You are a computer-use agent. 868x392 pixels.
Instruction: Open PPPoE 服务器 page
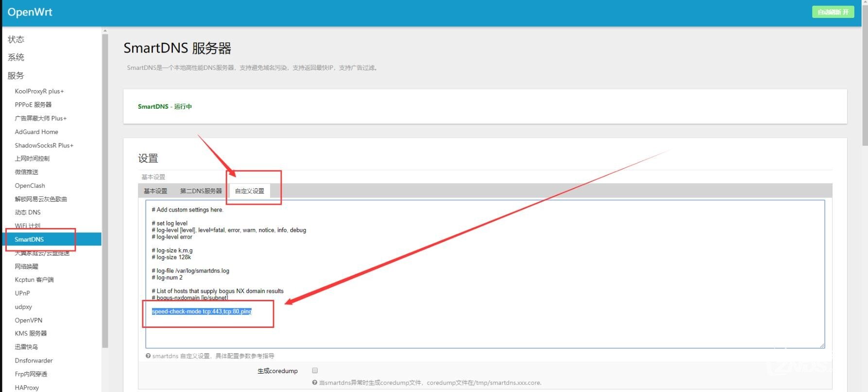click(x=33, y=105)
